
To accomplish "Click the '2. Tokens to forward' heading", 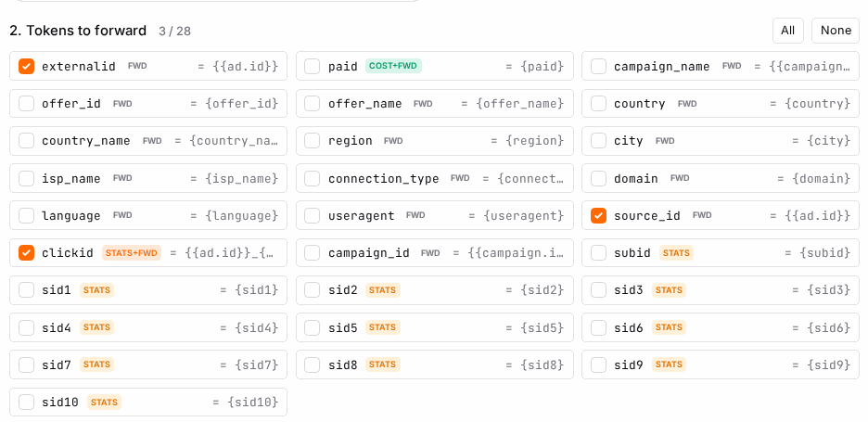I will click(x=78, y=31).
